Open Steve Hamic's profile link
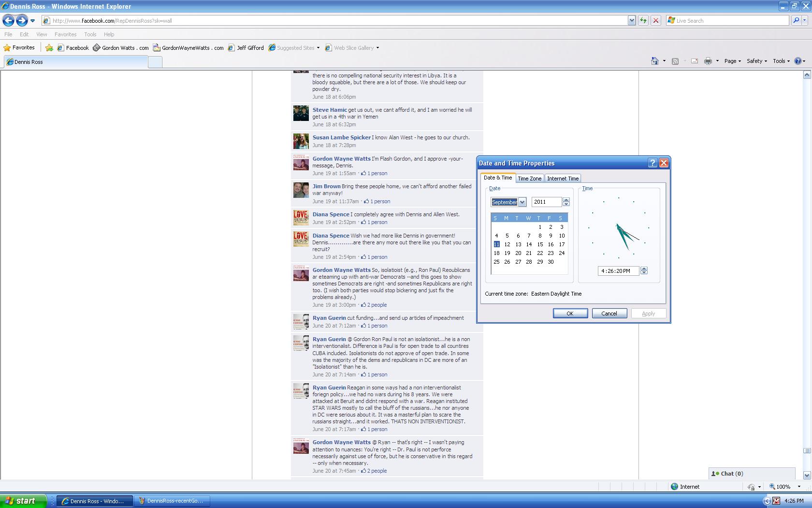 tap(330, 110)
